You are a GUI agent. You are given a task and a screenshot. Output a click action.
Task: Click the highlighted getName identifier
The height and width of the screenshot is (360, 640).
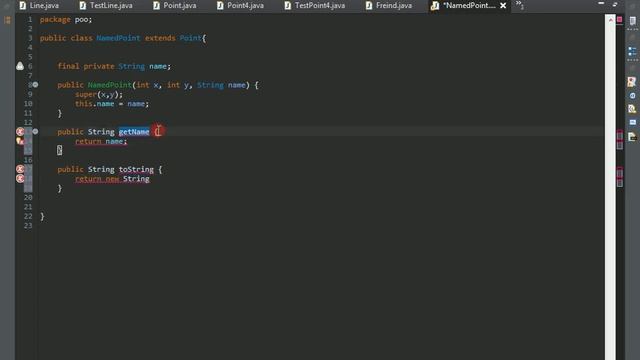pos(134,132)
